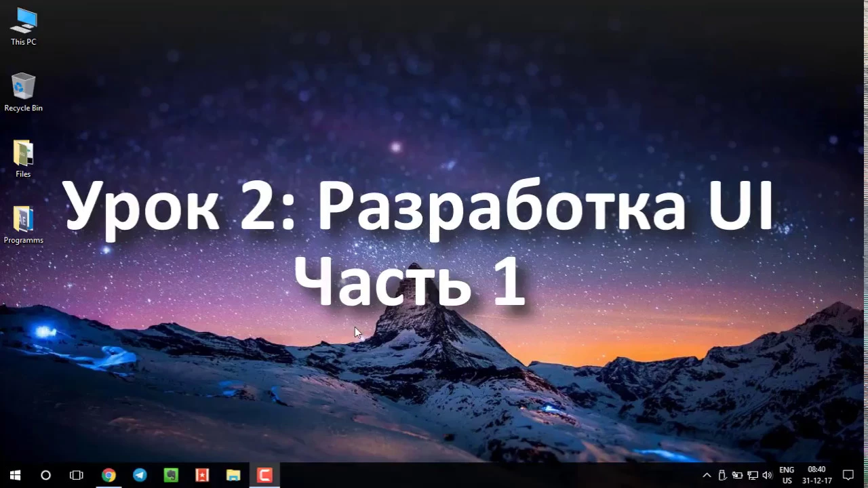This screenshot has height=488, width=868.
Task: Select the Programms folder on desktop
Action: (x=24, y=224)
